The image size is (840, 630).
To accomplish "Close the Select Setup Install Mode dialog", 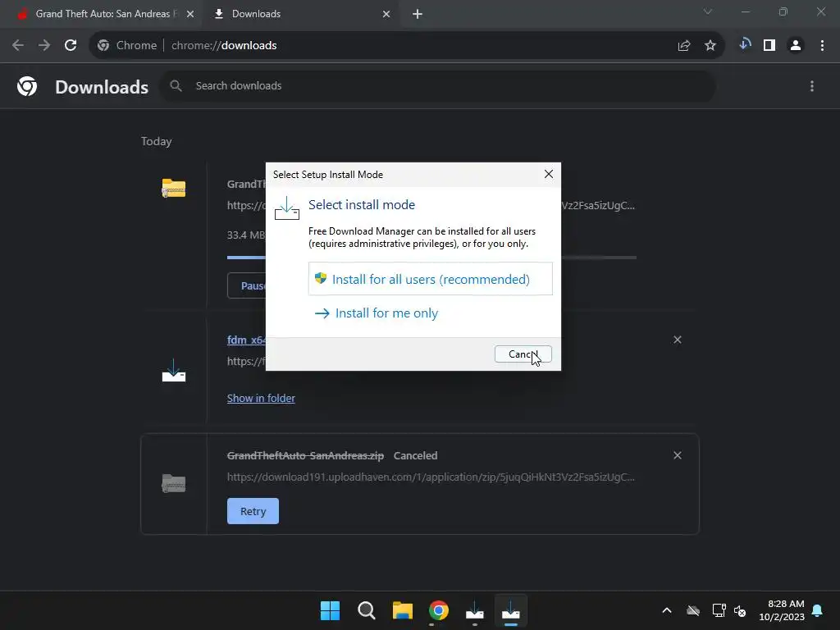I will coord(548,175).
